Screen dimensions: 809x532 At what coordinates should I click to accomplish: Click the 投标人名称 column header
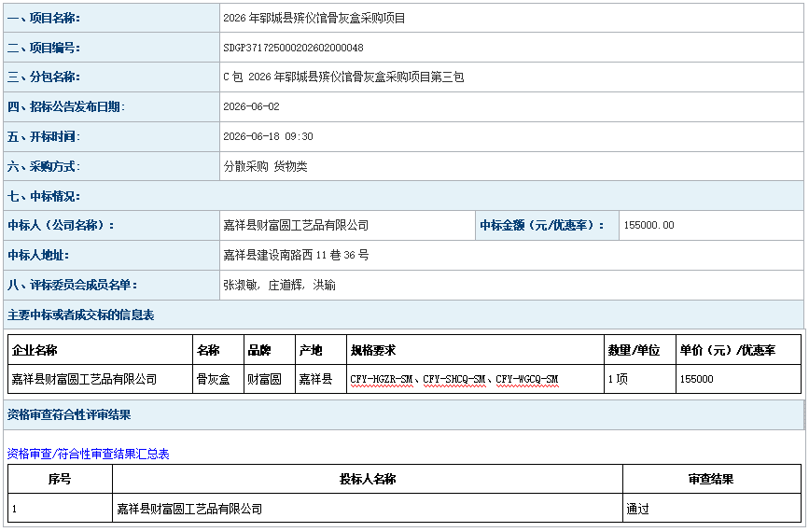[368, 480]
